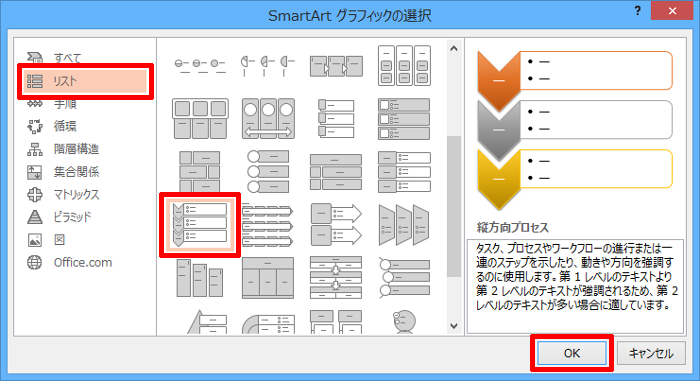
Task: Switch to the 循環 category
Action: click(52, 126)
